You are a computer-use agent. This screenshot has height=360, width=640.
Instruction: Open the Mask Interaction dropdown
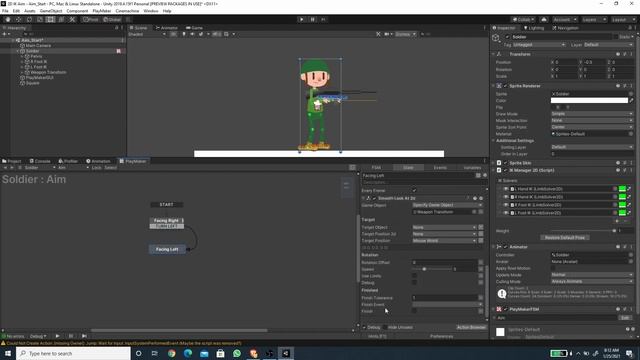pyautogui.click(x=592, y=120)
